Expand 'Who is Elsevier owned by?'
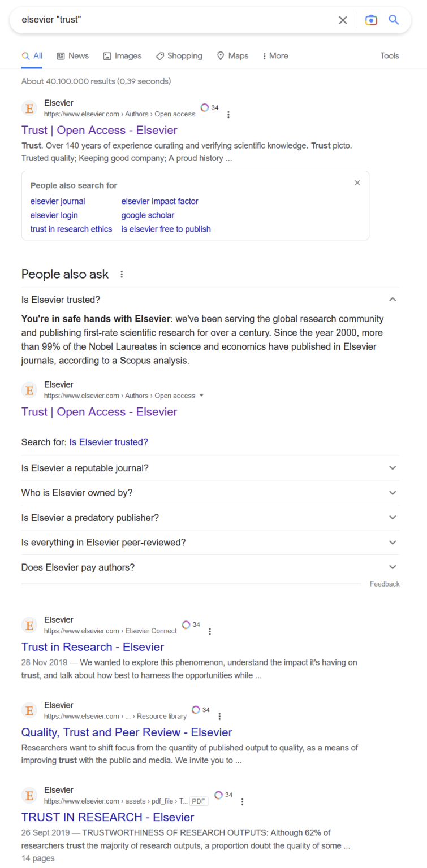Viewport: 427px width, 868px height. [393, 493]
